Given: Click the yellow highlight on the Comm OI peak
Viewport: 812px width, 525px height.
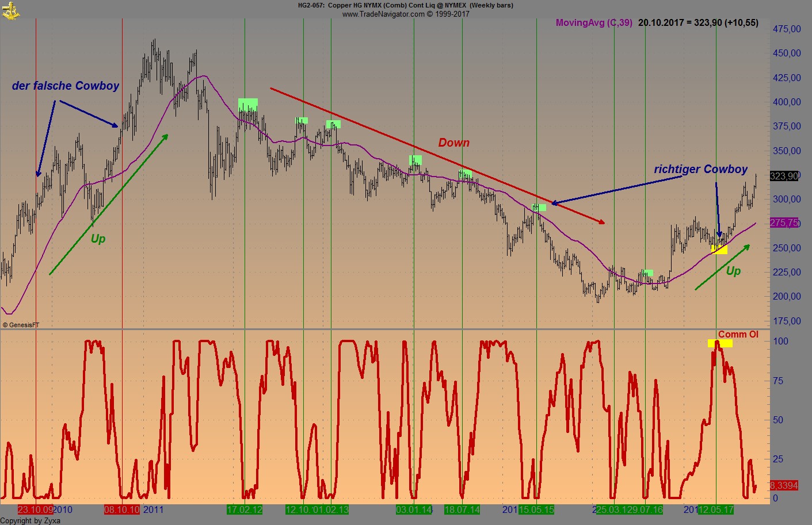Looking at the screenshot, I should 719,343.
